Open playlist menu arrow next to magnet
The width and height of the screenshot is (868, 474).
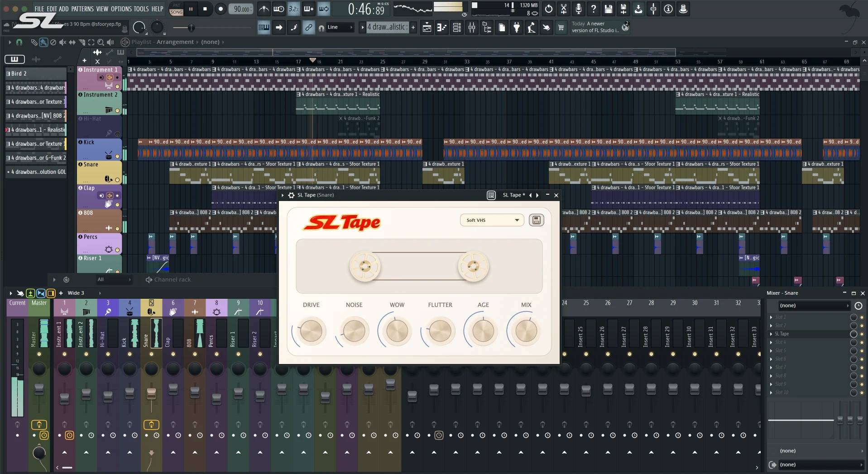[10, 42]
